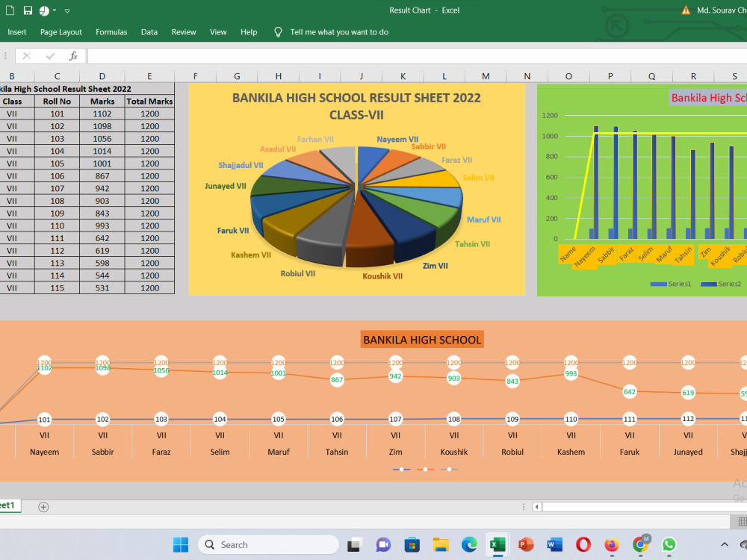Select the pie chart title text

356,106
